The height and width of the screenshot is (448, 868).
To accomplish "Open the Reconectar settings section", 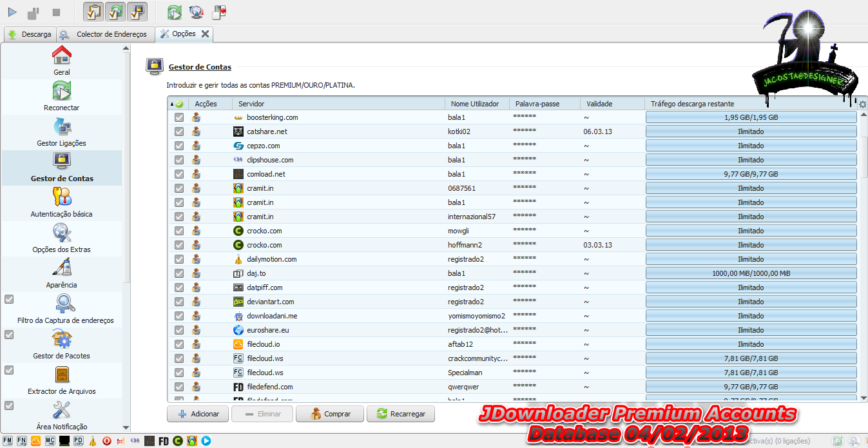I will (x=62, y=97).
